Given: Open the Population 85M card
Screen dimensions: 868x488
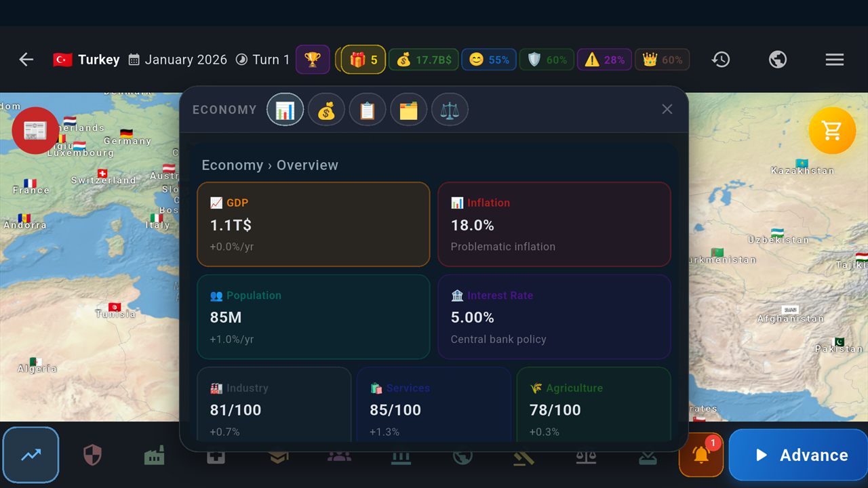Looking at the screenshot, I should [x=313, y=317].
